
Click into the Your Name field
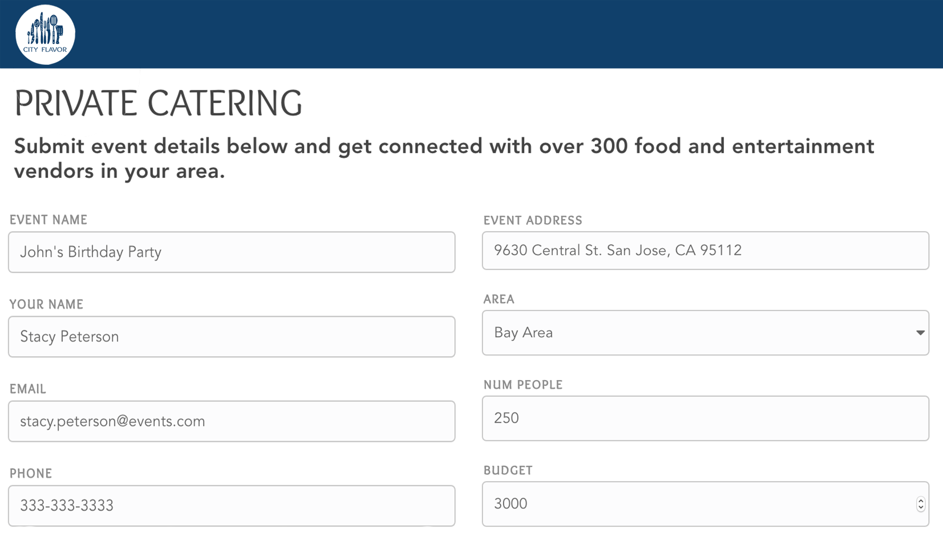(232, 337)
